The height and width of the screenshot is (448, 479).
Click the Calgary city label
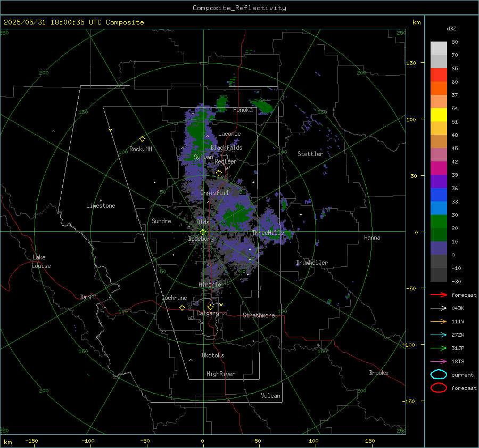(x=208, y=313)
